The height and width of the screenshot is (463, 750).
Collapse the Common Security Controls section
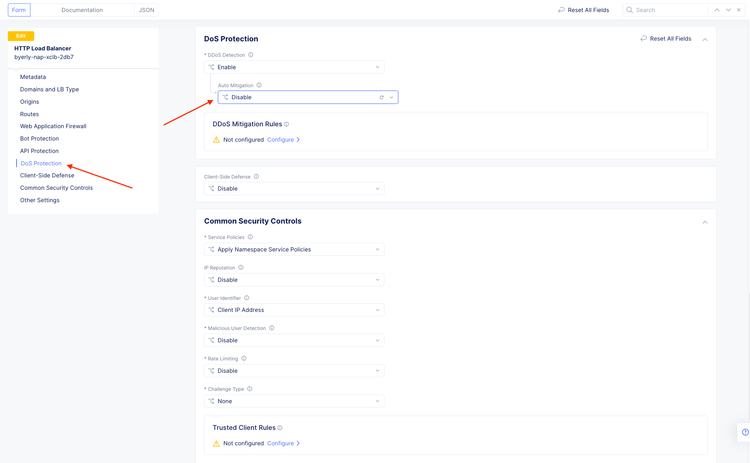(705, 222)
